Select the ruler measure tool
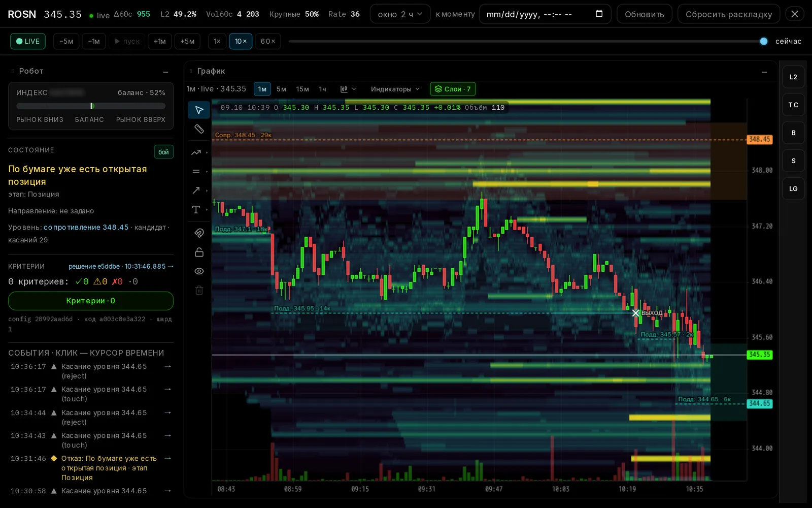812x508 pixels. 199,129
